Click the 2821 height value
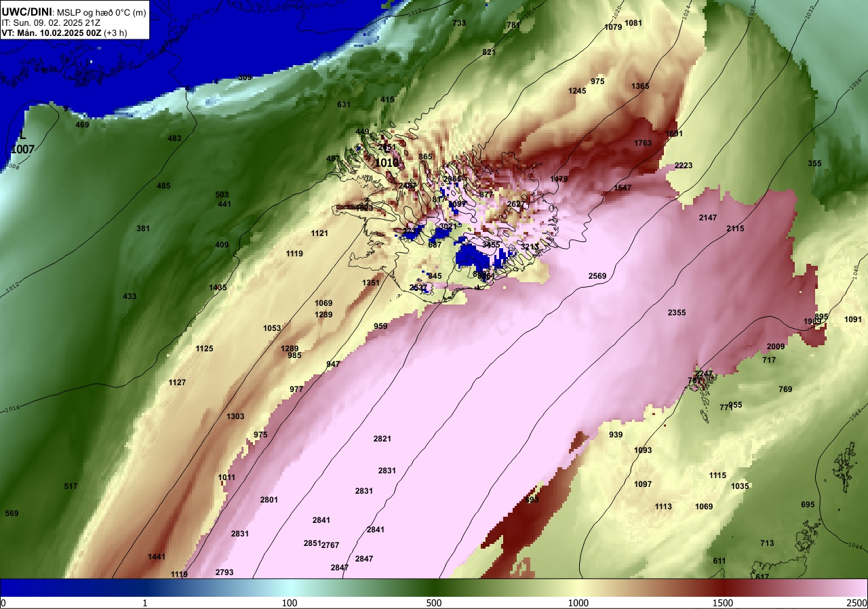Viewport: 868px width, 609px height. tap(382, 439)
